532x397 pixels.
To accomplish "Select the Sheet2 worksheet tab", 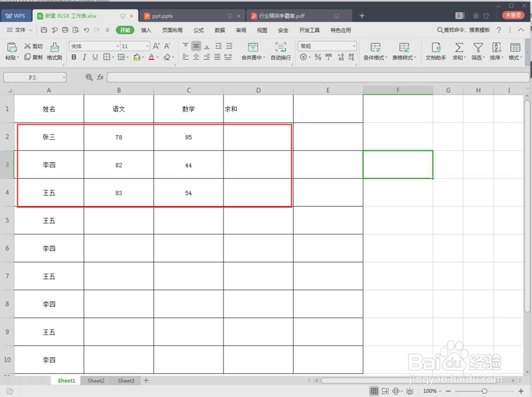I will (96, 381).
